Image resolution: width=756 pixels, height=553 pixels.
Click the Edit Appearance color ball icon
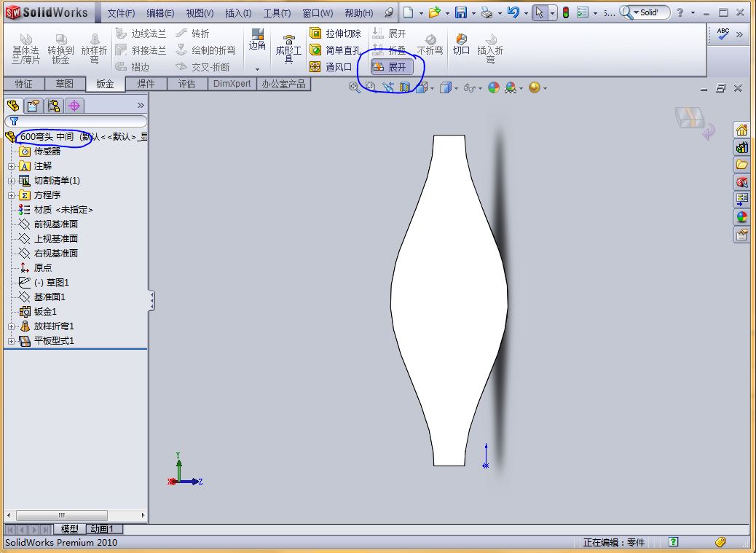point(494,87)
